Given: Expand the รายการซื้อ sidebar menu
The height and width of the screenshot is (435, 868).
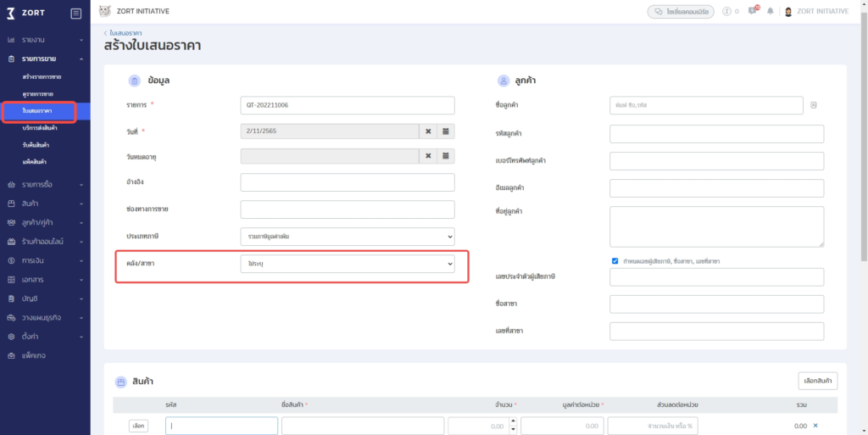Looking at the screenshot, I should (45, 184).
